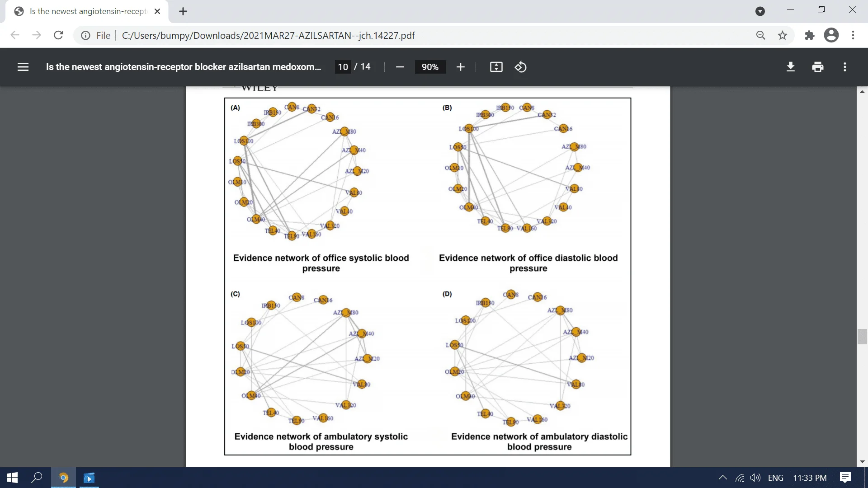This screenshot has width=868, height=488.
Task: Open the PDF sidebar menu
Action: [23, 67]
